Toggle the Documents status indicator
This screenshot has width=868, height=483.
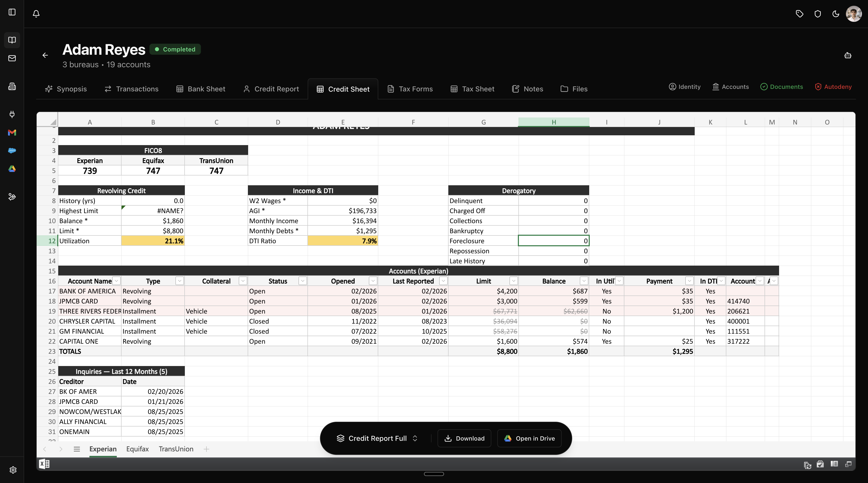(782, 87)
